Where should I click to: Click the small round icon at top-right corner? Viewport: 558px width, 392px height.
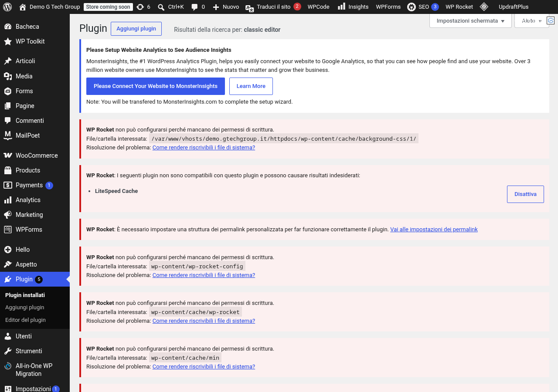click(x=551, y=20)
